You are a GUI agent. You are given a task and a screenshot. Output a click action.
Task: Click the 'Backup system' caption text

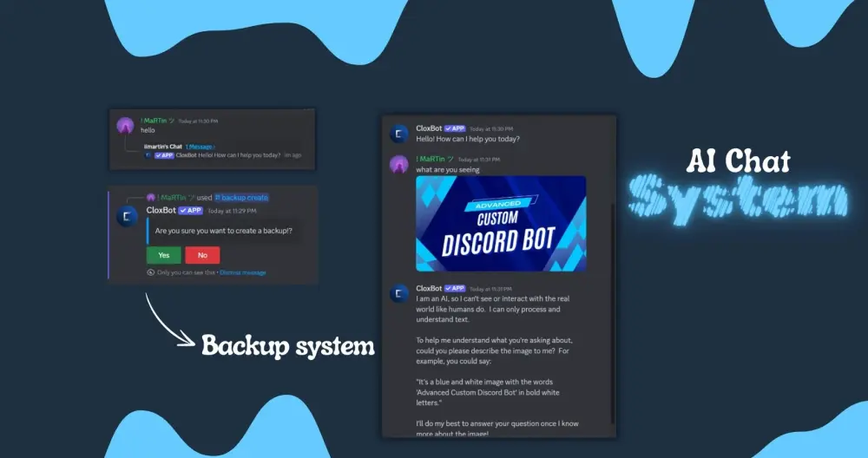click(x=288, y=345)
